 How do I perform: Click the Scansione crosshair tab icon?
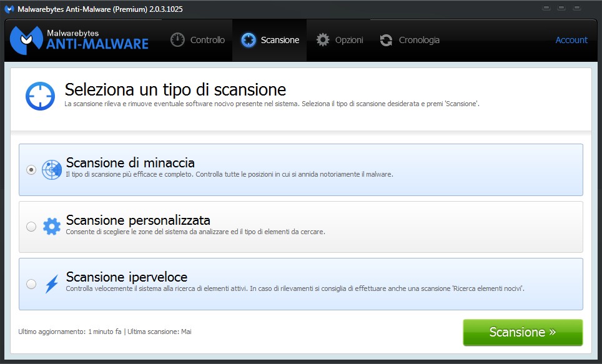click(x=249, y=40)
